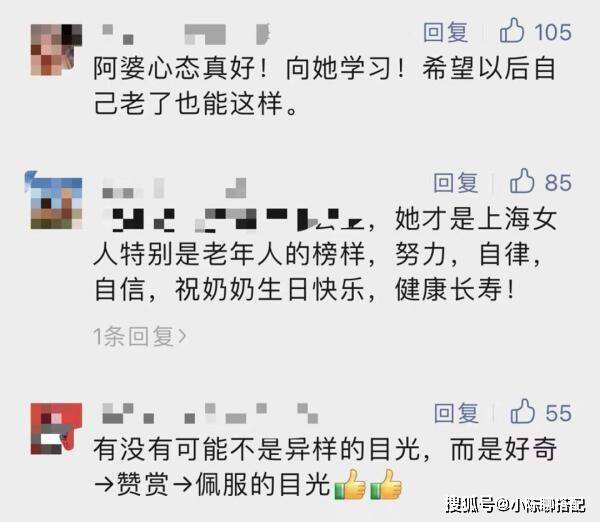The image size is (600, 522).
Task: Click the 搜狐号@小陈聊搭配 watermark
Action: 516,505
